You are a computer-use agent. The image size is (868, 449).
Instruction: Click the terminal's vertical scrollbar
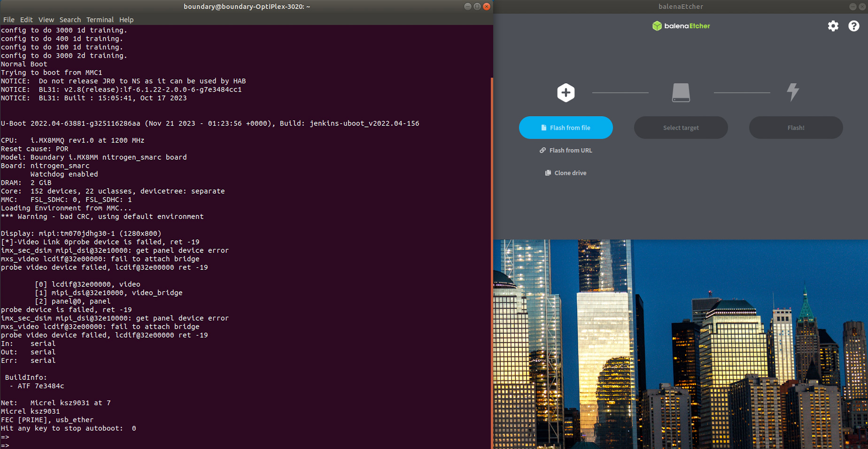coord(491,263)
